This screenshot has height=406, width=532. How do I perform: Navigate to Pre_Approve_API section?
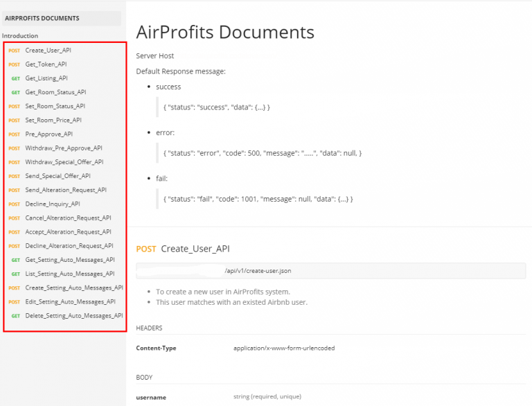tap(48, 134)
